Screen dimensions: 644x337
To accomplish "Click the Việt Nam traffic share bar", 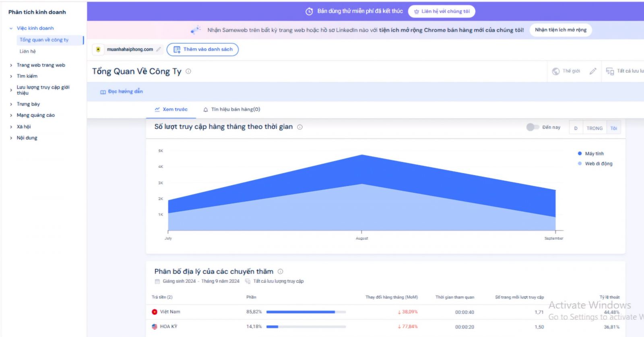I will pos(306,312).
